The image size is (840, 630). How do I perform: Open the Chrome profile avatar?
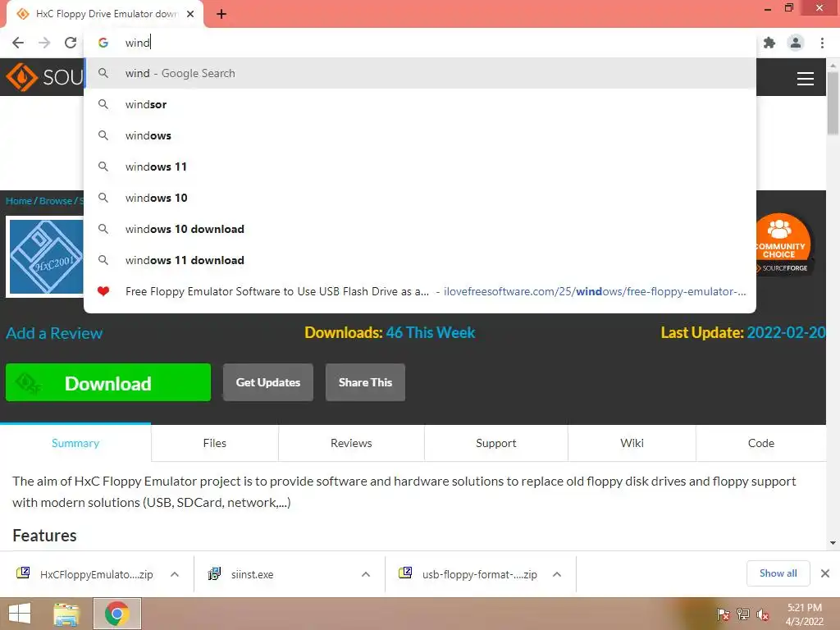pyautogui.click(x=796, y=43)
